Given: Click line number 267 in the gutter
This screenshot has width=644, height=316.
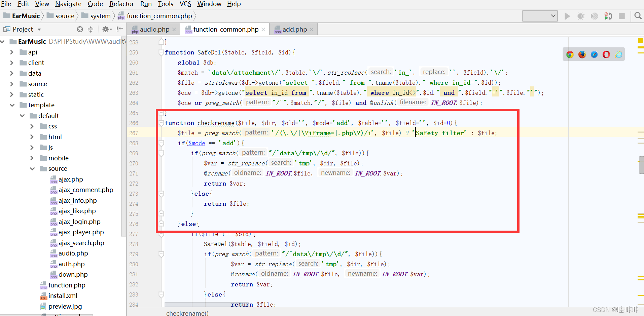Looking at the screenshot, I should [x=134, y=133].
